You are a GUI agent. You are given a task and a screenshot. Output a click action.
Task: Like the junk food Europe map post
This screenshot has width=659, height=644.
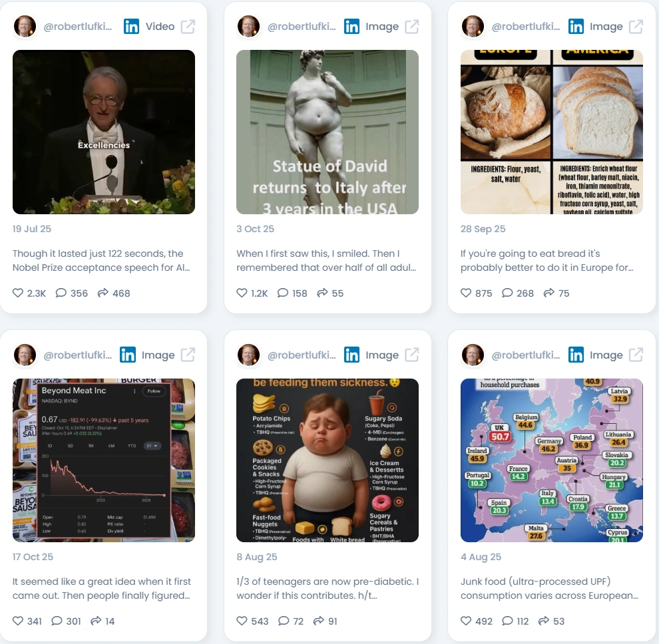466,621
